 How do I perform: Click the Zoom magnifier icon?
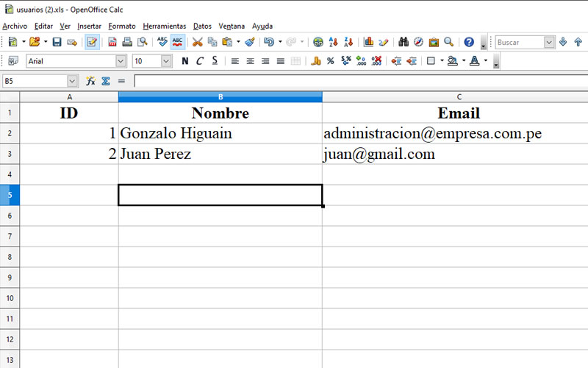(x=449, y=42)
